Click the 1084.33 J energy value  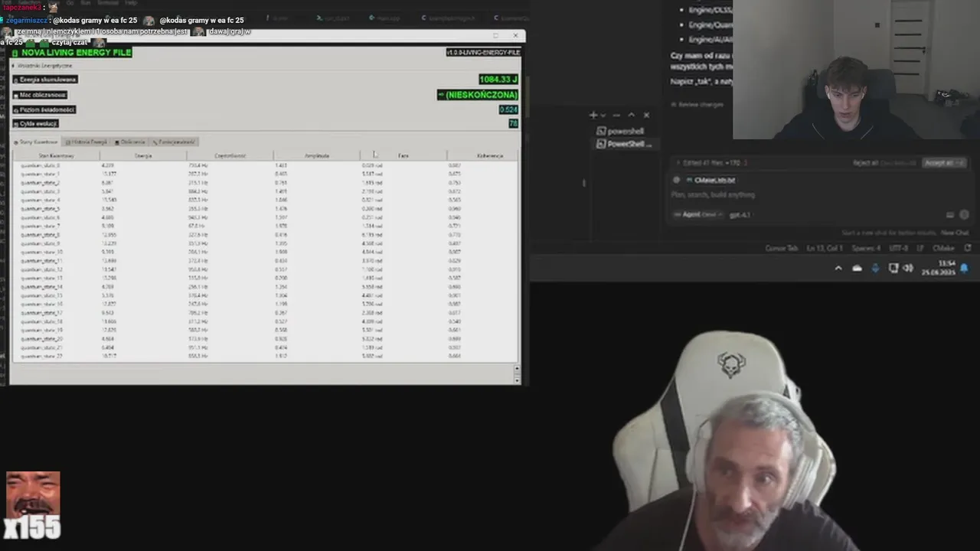point(498,80)
